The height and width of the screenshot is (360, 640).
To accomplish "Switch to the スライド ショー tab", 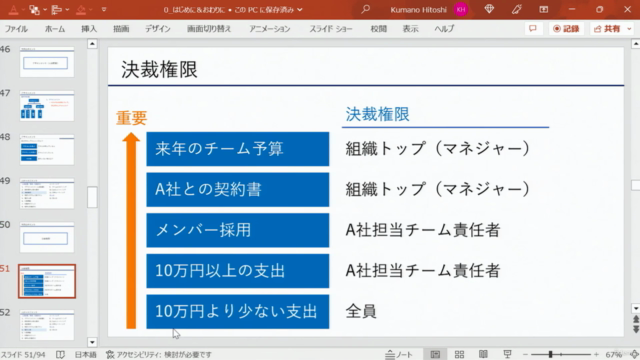I will click(x=330, y=29).
